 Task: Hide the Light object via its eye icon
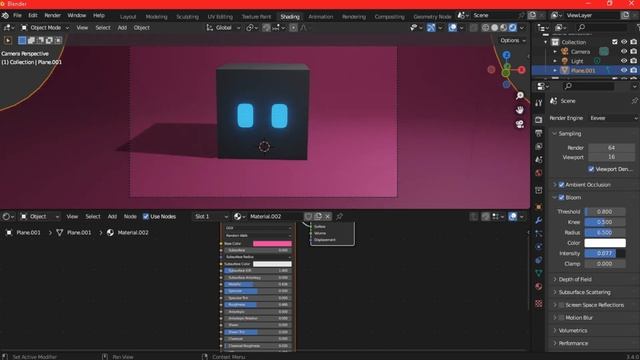pos(624,61)
